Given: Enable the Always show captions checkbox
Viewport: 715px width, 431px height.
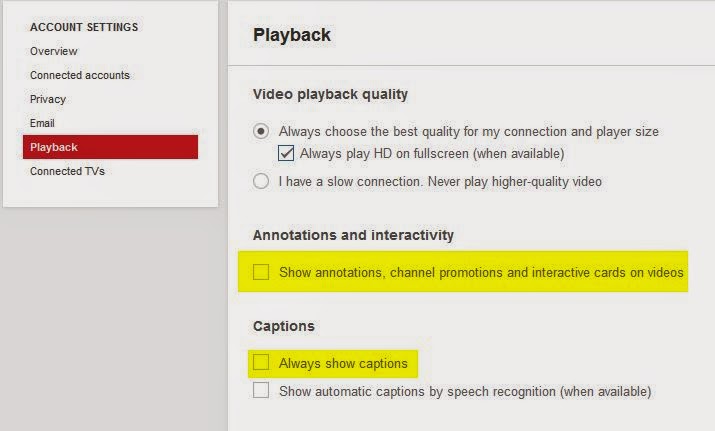Looking at the screenshot, I should click(261, 362).
